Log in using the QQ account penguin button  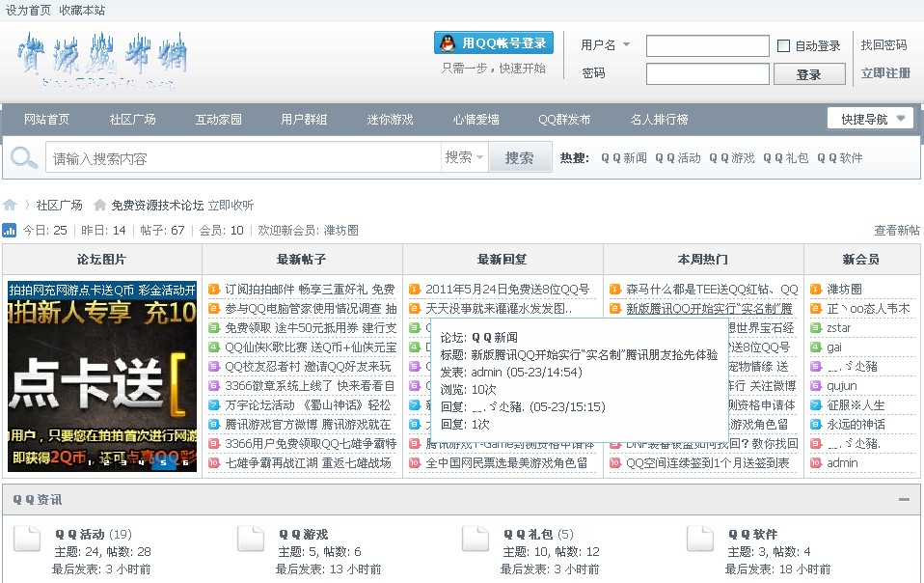click(494, 43)
